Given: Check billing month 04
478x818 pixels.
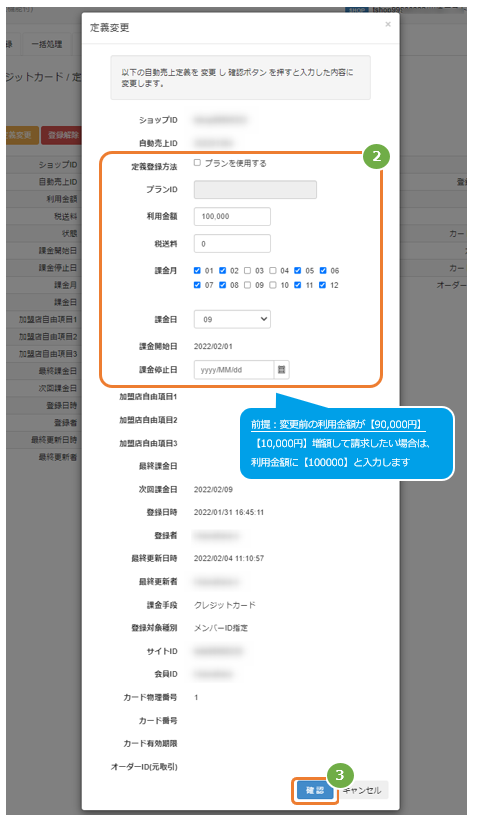Looking at the screenshot, I should coord(273,270).
